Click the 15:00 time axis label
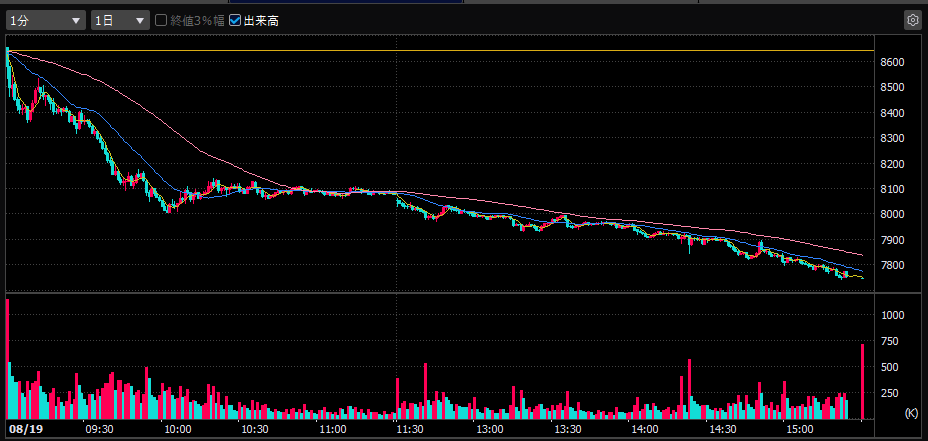 (801, 429)
